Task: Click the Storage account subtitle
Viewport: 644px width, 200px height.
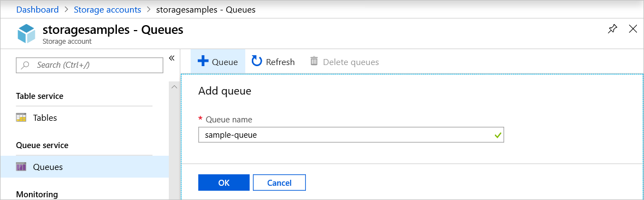Action: tap(67, 42)
